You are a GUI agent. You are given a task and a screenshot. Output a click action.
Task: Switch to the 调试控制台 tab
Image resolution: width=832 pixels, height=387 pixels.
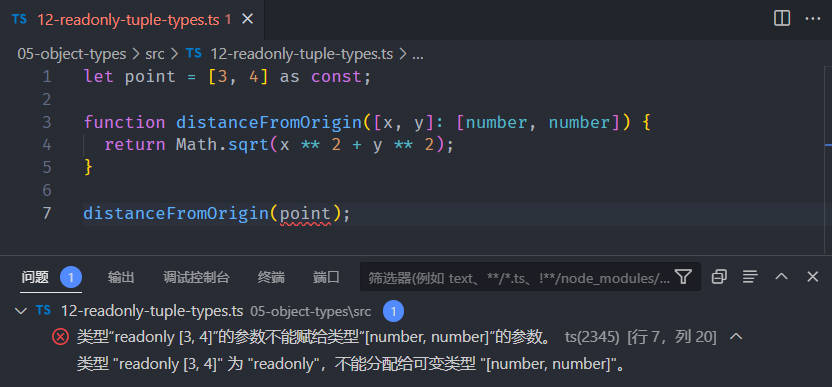coord(196,277)
